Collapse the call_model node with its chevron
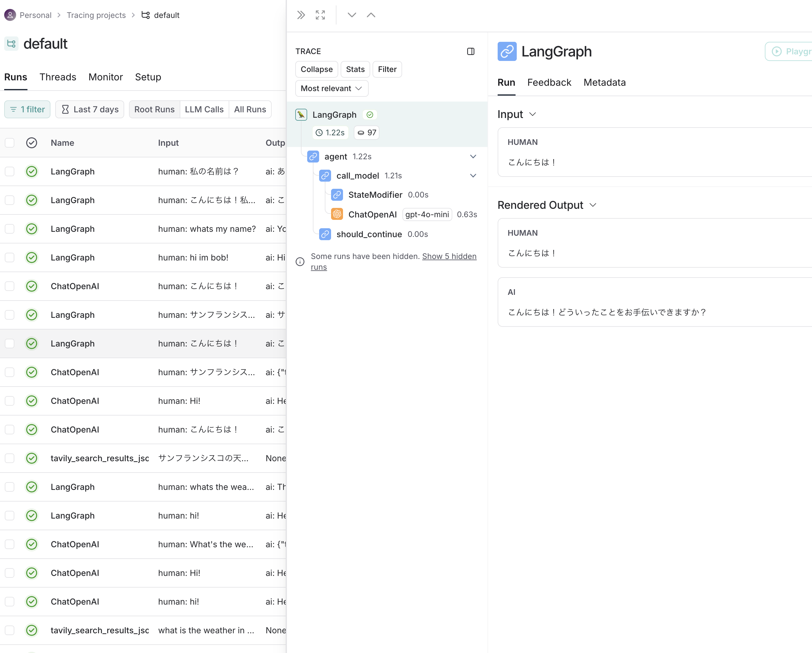This screenshot has width=812, height=653. coord(473,176)
